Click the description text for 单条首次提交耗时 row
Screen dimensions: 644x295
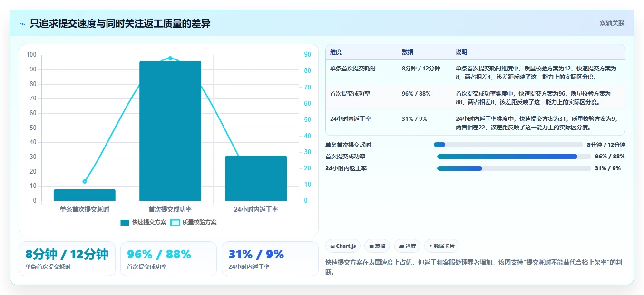tap(536, 72)
